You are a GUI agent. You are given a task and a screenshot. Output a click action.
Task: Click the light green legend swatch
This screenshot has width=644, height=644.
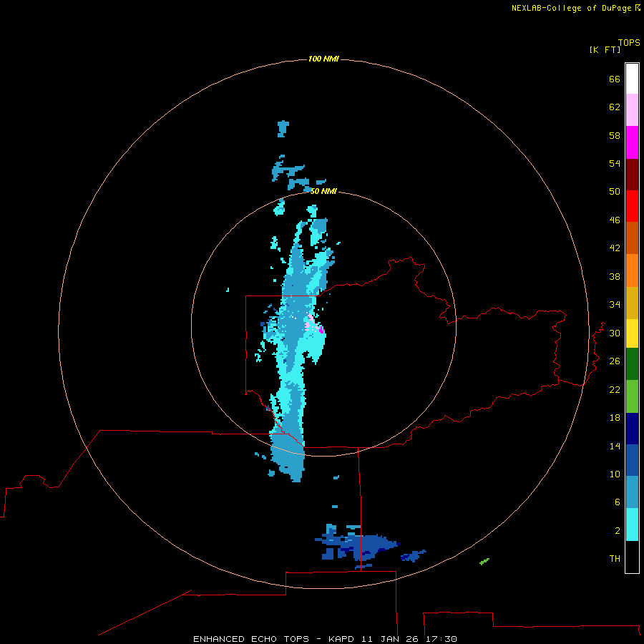click(x=632, y=396)
